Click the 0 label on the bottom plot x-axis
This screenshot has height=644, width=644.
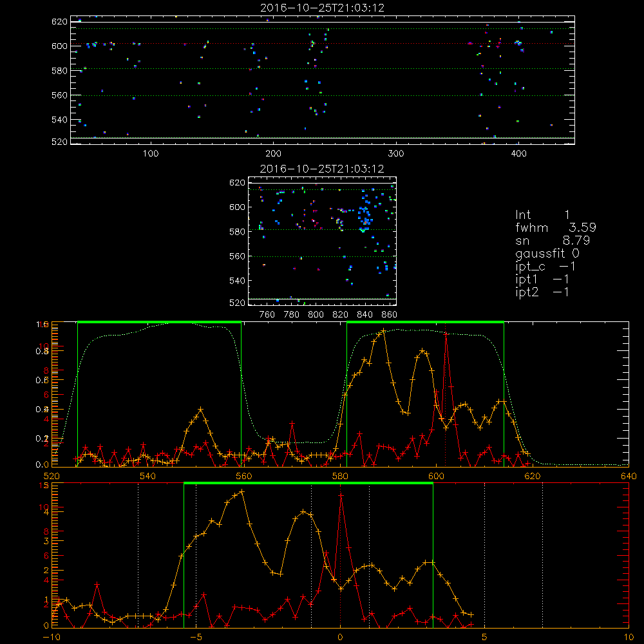click(x=340, y=638)
